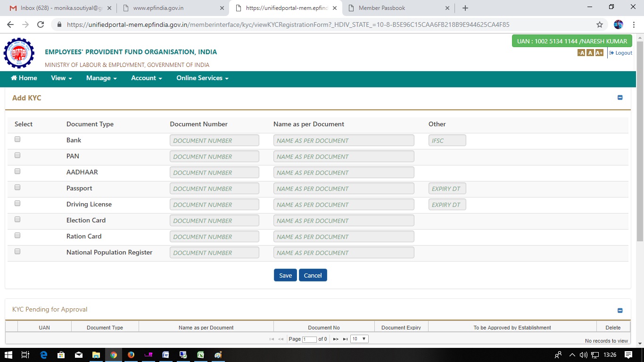Open the rows-per-page dropdown showing 10
The image size is (644, 362).
[x=359, y=339]
